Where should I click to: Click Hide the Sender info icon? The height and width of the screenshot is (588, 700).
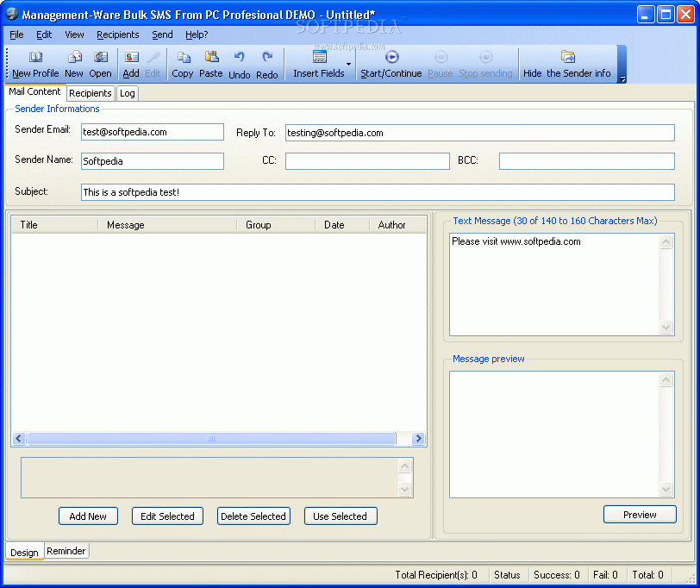tap(568, 57)
